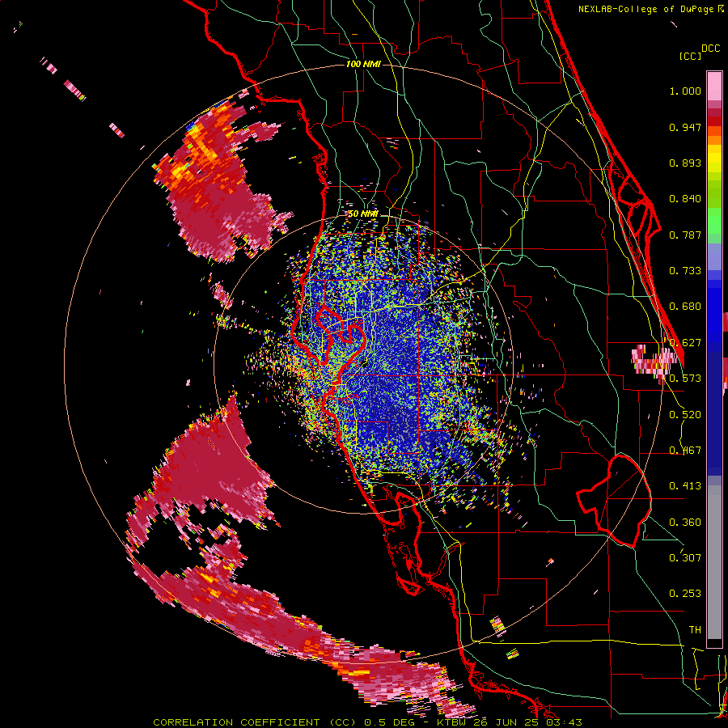Pick the bright green segment of the color bar
The image size is (728, 728).
click(714, 220)
